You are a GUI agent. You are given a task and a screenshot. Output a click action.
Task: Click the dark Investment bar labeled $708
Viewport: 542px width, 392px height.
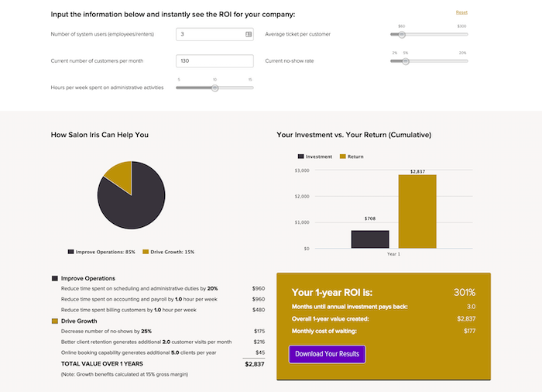pos(370,239)
